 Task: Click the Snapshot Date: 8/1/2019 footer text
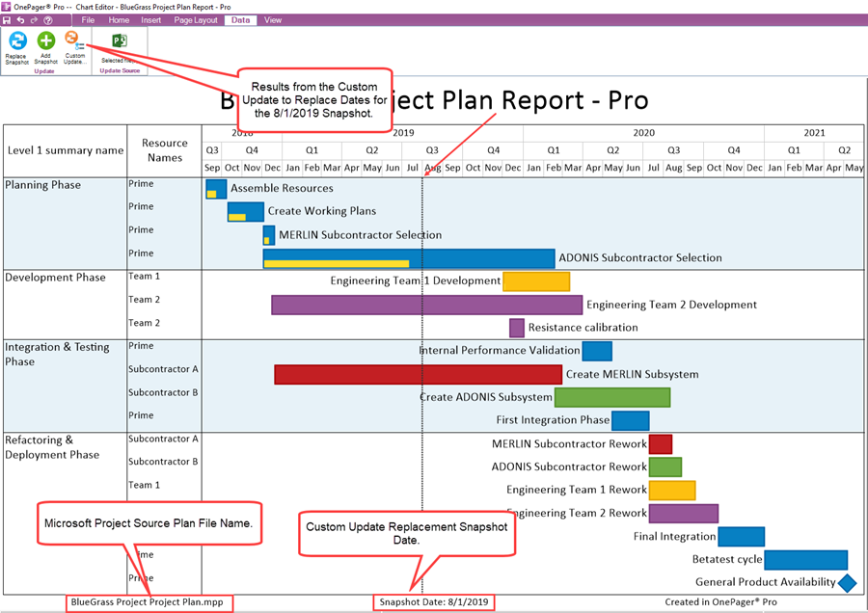point(434,602)
